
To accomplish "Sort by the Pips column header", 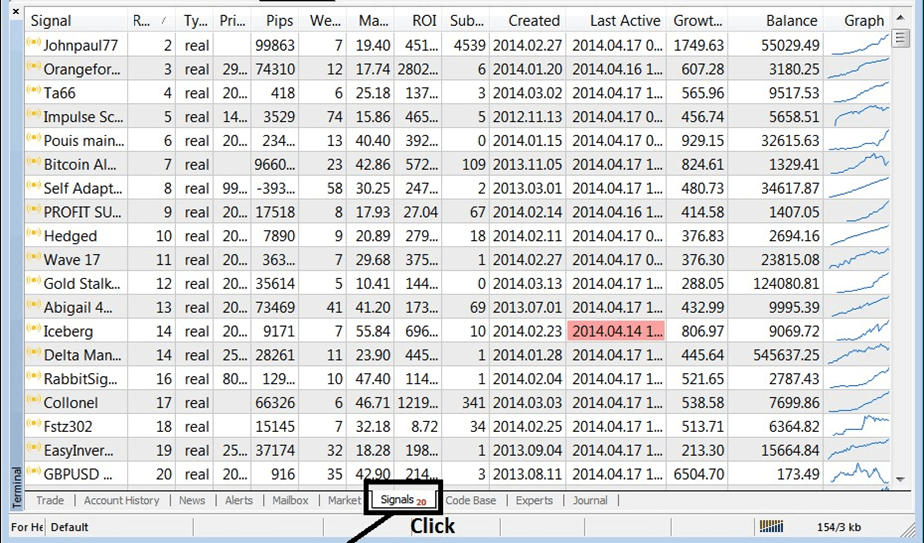I will 275,21.
